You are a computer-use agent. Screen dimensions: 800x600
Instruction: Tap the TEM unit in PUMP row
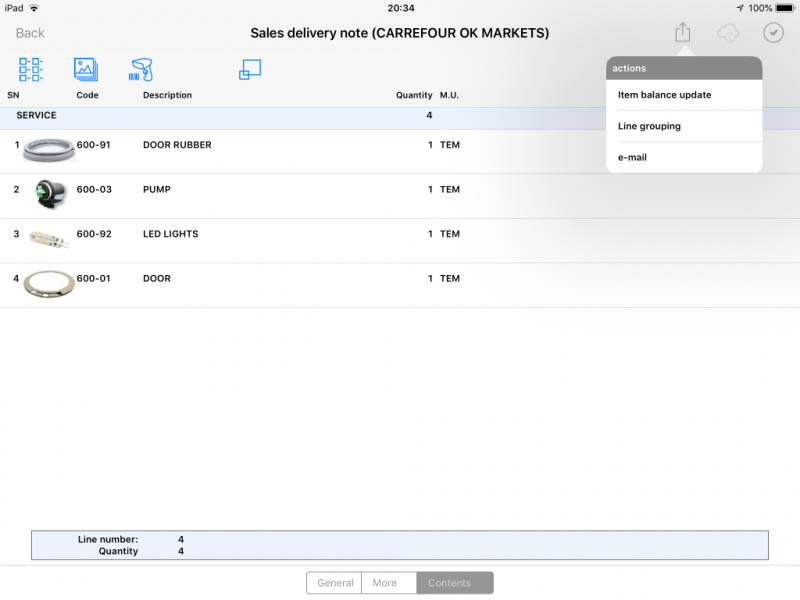coord(449,189)
